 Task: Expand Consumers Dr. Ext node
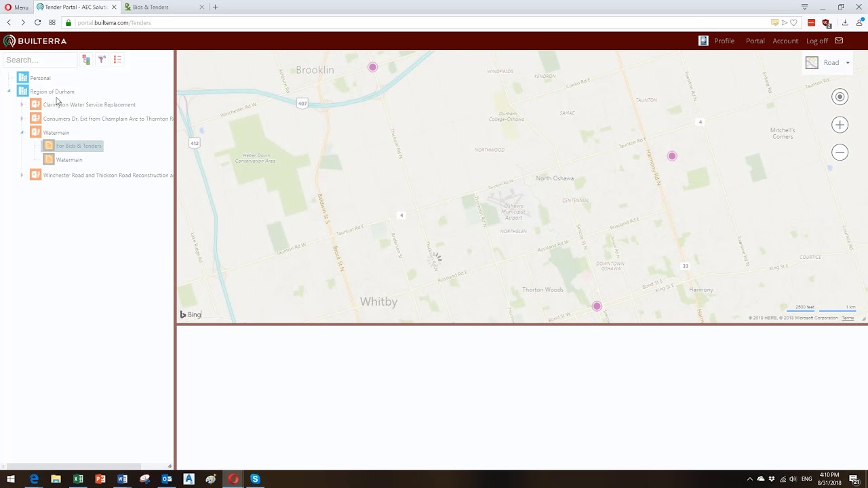click(22, 119)
